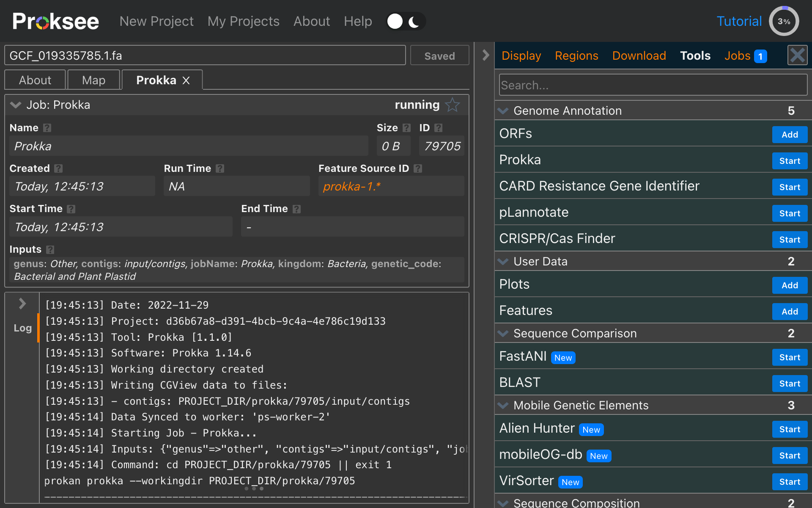The image size is (812, 508).
Task: Expand the Log panel chevron
Action: pos(22,304)
